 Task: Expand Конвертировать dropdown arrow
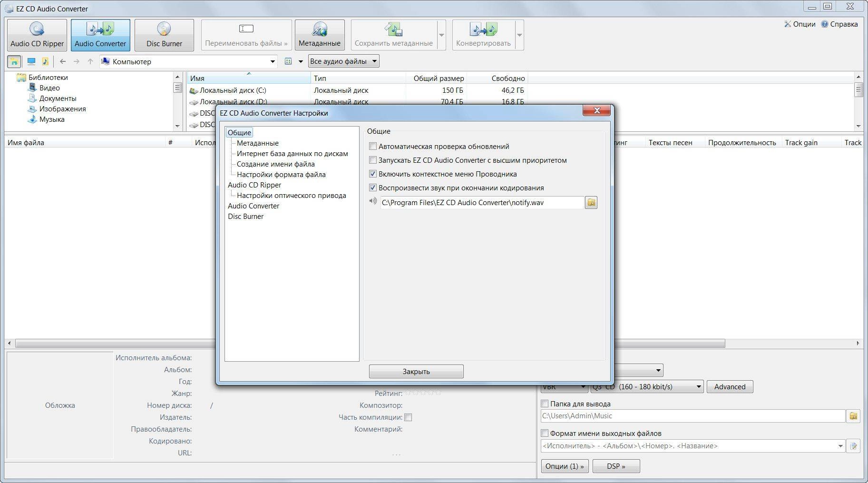[519, 35]
